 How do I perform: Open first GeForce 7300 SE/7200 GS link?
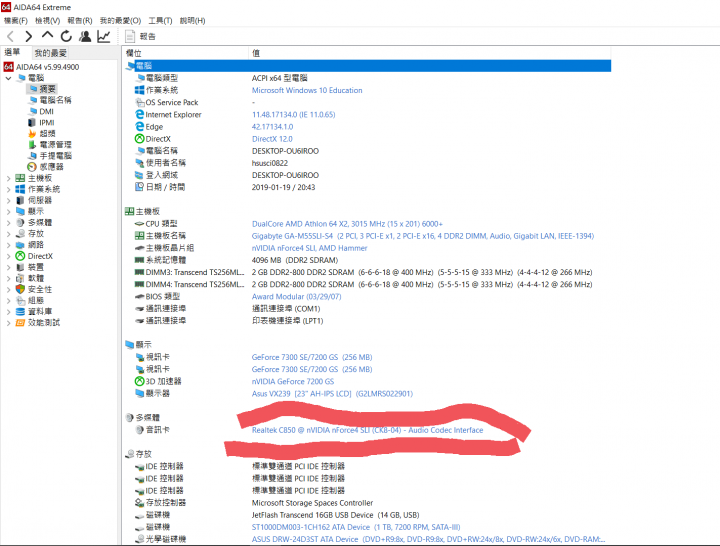[312, 357]
